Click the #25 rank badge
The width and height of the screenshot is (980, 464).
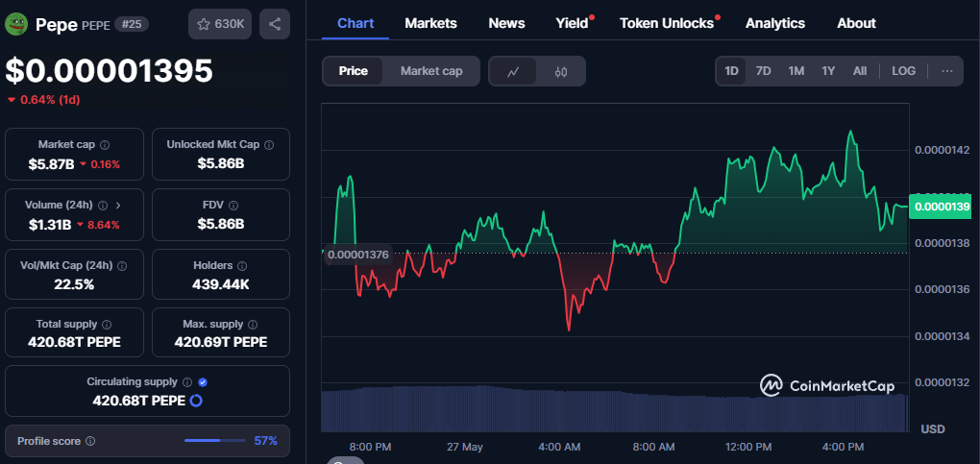pyautogui.click(x=132, y=25)
